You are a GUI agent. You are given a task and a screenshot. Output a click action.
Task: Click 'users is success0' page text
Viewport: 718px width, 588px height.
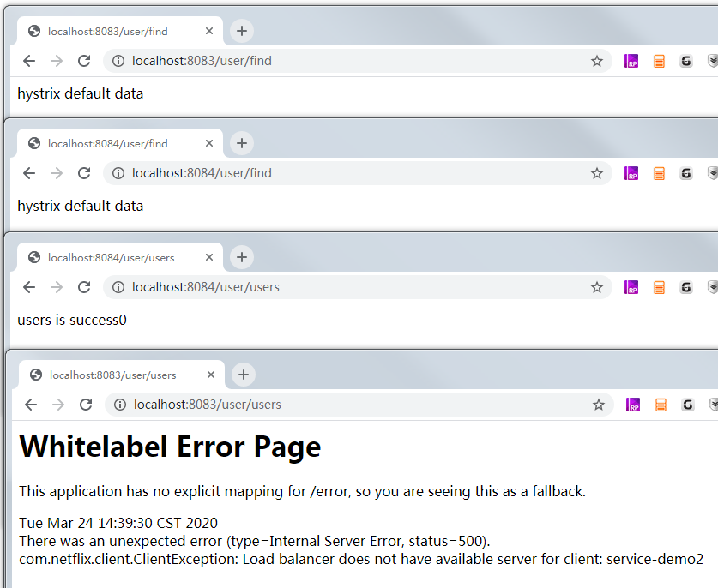click(72, 320)
